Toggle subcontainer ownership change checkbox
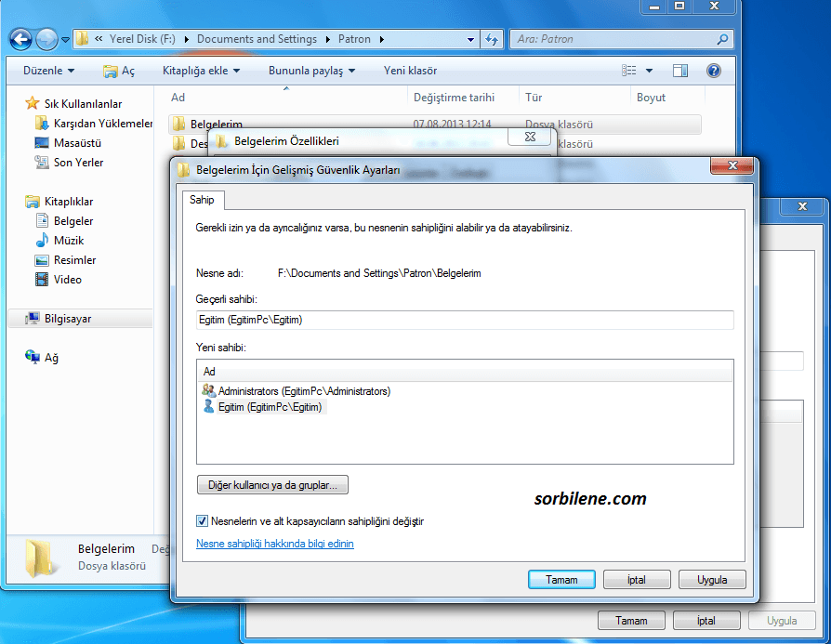831x644 pixels. pyautogui.click(x=203, y=522)
